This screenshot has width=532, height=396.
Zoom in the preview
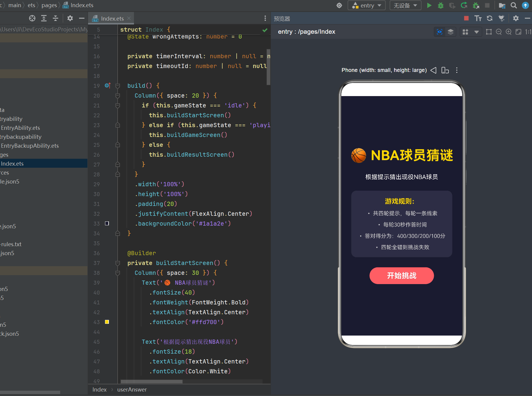(x=509, y=32)
